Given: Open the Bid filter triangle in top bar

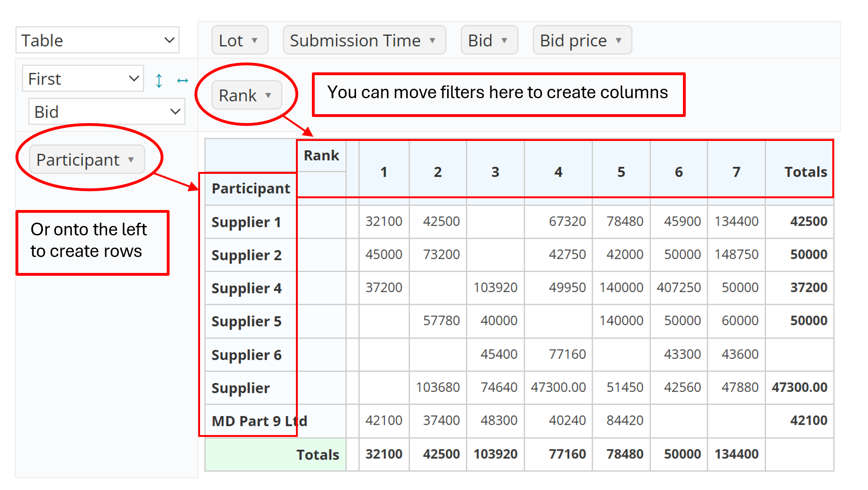Looking at the screenshot, I should 504,40.
